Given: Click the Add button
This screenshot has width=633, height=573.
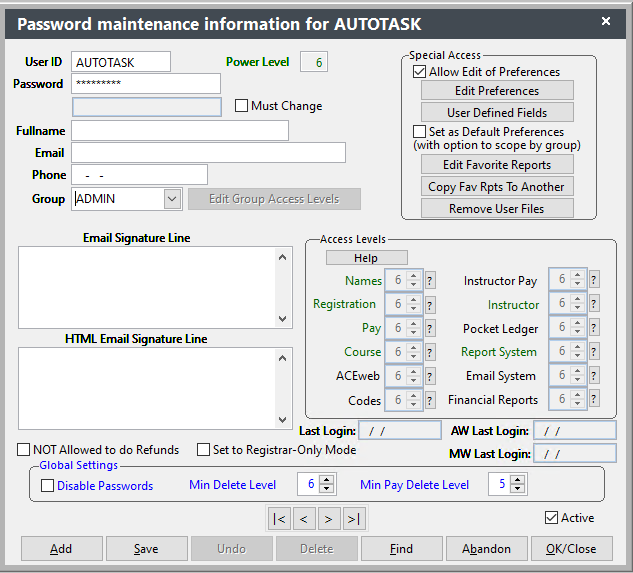Looking at the screenshot, I should (x=62, y=548).
